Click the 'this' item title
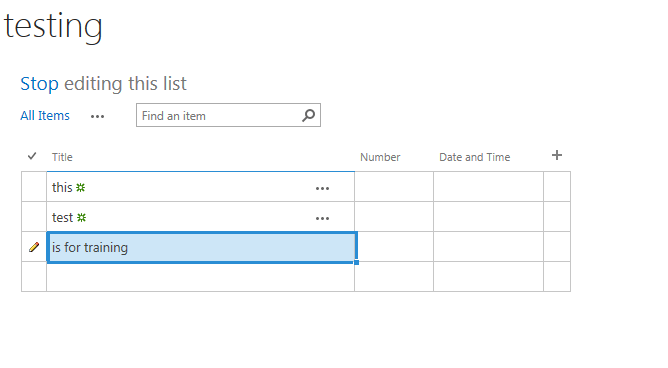 click(62, 187)
